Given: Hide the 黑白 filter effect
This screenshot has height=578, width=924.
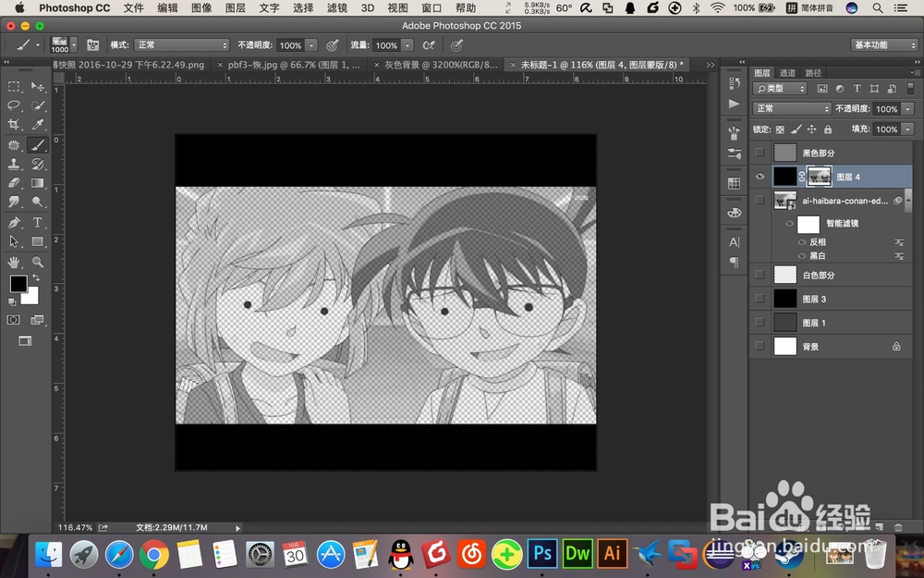Looking at the screenshot, I should tap(801, 256).
